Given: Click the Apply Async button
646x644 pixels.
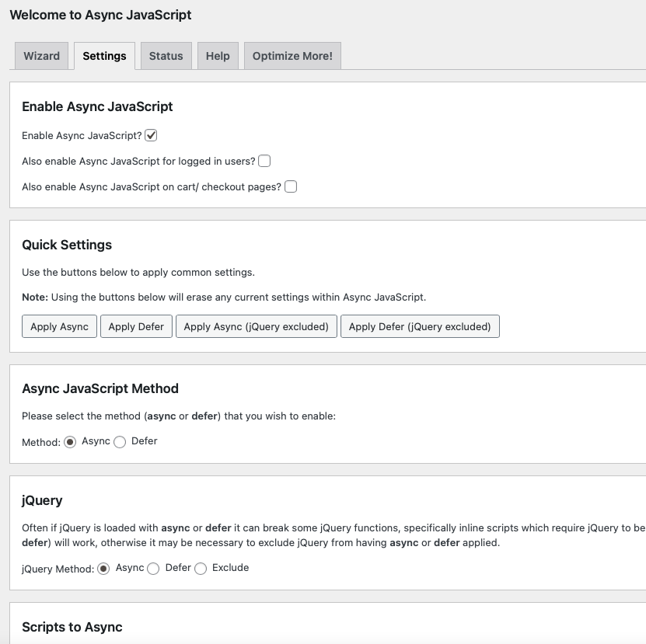Looking at the screenshot, I should click(x=59, y=327).
